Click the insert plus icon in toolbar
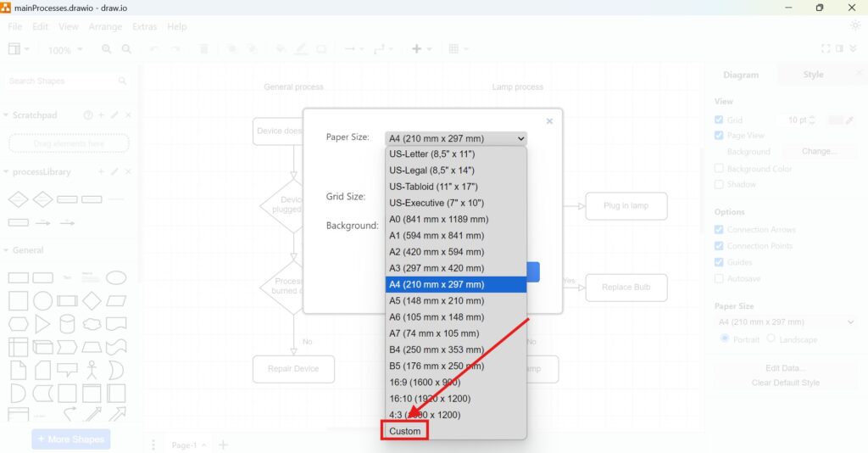868x453 pixels. tap(416, 49)
